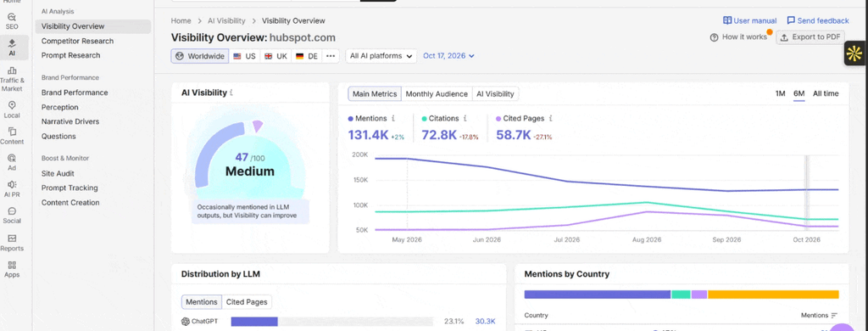The height and width of the screenshot is (331, 868).
Task: Select the US region filter
Action: click(244, 56)
